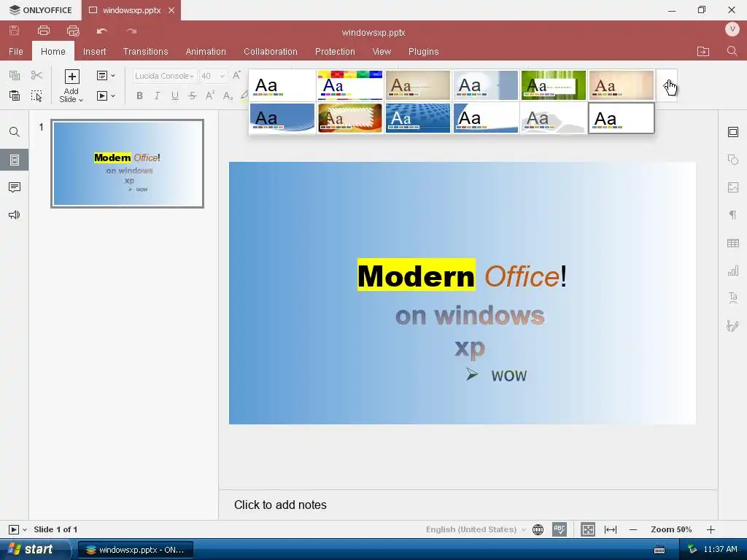Toggle Italic formatting
The width and height of the screenshot is (747, 560).
point(157,96)
